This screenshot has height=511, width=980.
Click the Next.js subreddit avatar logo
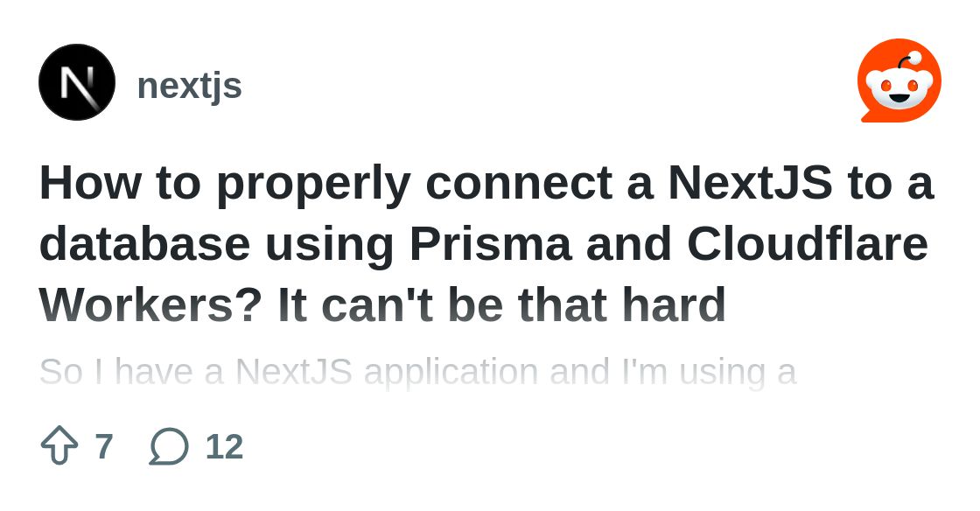[x=76, y=81]
